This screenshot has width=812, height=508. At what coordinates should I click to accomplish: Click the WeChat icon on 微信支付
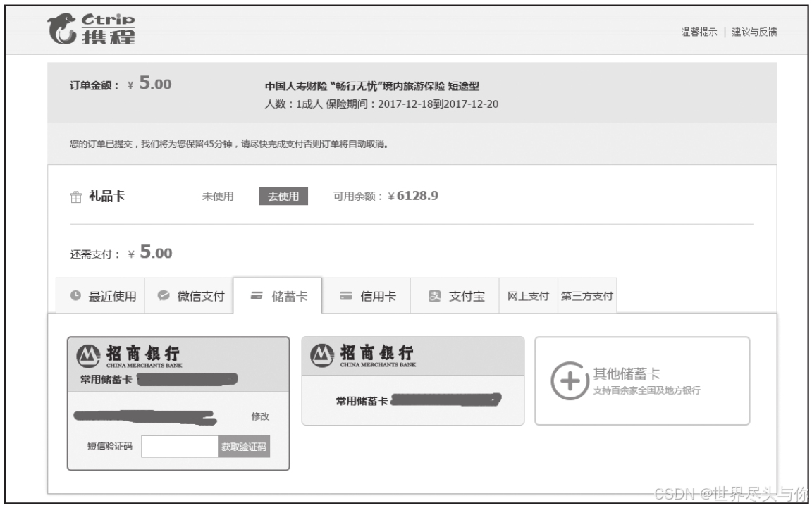pyautogui.click(x=164, y=295)
